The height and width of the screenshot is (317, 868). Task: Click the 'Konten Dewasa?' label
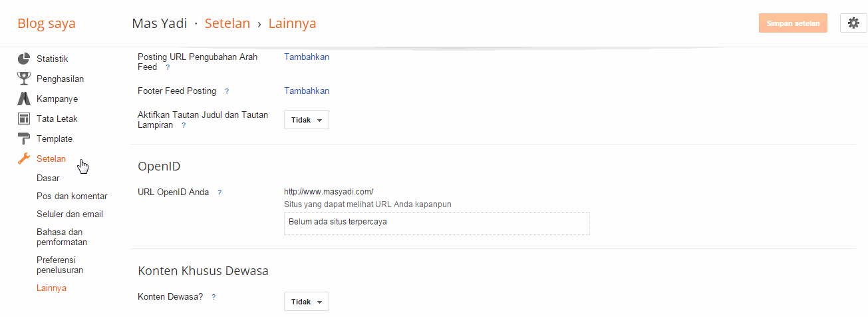pyautogui.click(x=170, y=296)
